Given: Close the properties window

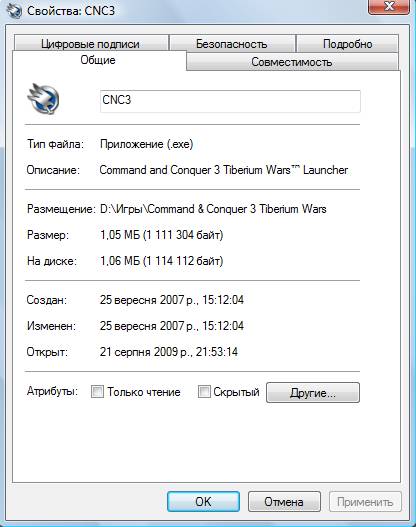Looking at the screenshot, I should tap(389, 7).
